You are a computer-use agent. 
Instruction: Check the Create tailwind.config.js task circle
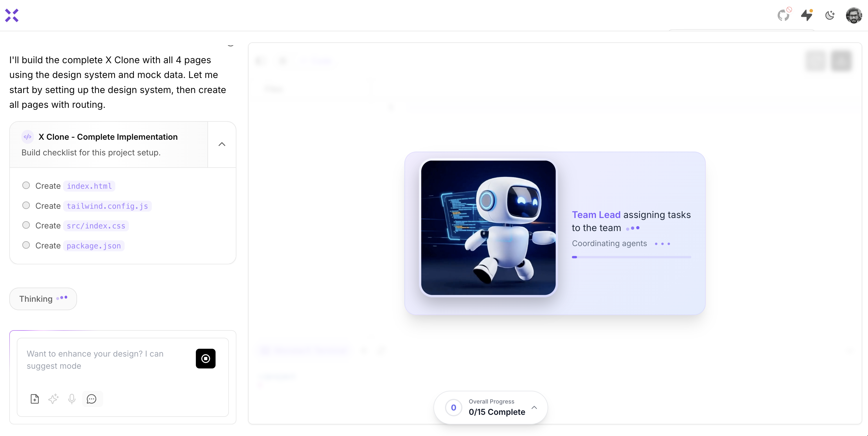26,205
